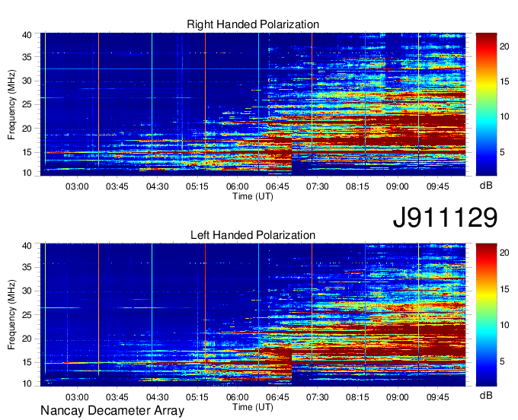Image resolution: width=518 pixels, height=420 pixels.
Task: Click the 04:30 tick label on bottom plot
Action: point(157,397)
